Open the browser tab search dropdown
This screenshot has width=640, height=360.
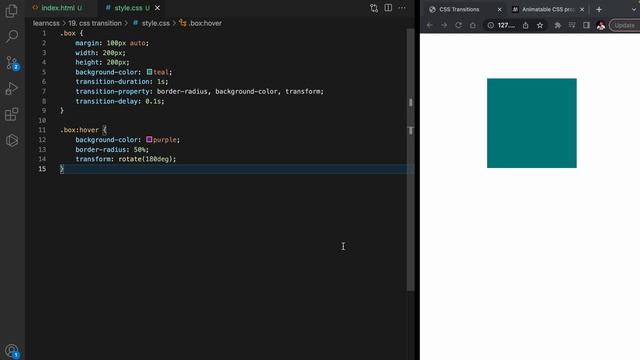tap(634, 9)
